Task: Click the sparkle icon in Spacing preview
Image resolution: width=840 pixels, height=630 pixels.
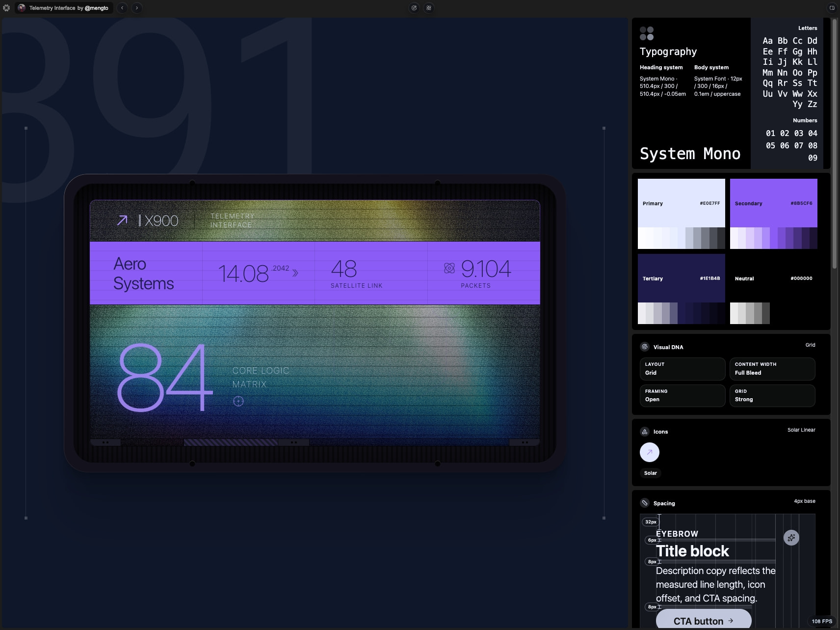Action: tap(791, 538)
